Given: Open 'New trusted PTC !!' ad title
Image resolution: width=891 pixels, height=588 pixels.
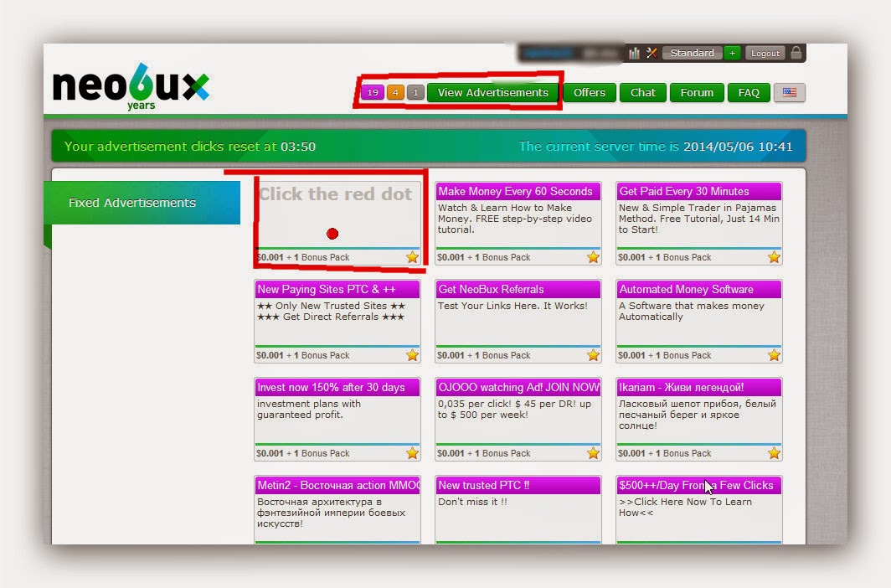Looking at the screenshot, I should (x=518, y=486).
